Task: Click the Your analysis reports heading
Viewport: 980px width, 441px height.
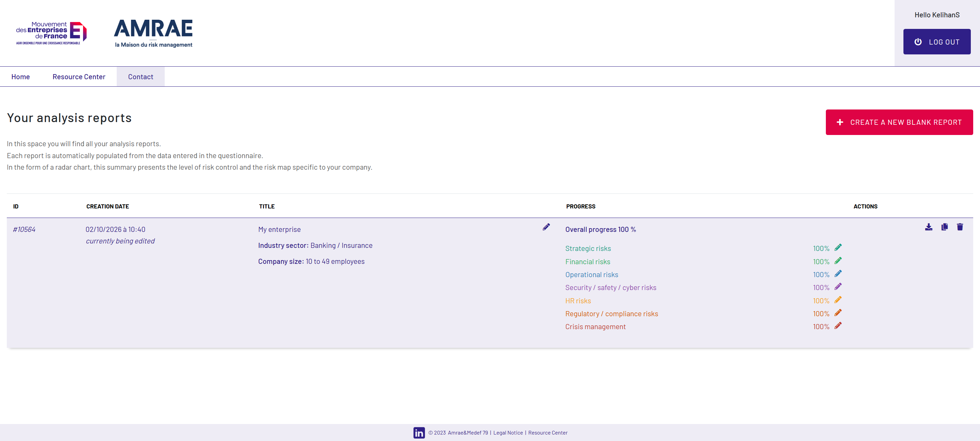Action: click(x=69, y=118)
